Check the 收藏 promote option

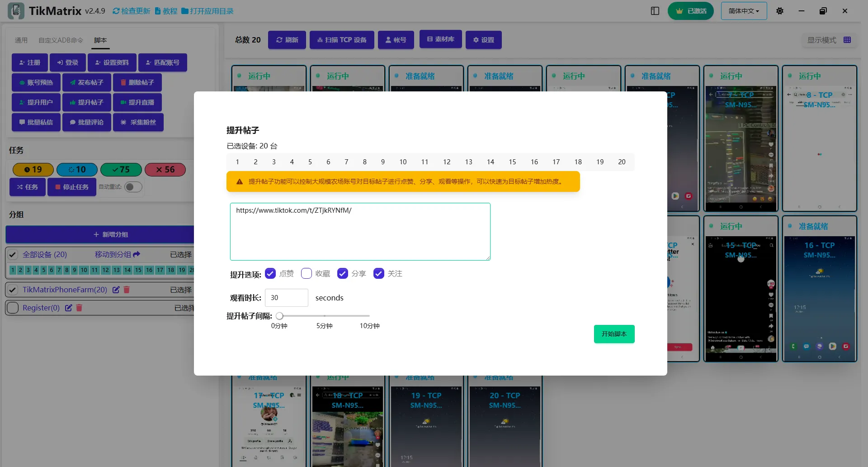point(307,273)
